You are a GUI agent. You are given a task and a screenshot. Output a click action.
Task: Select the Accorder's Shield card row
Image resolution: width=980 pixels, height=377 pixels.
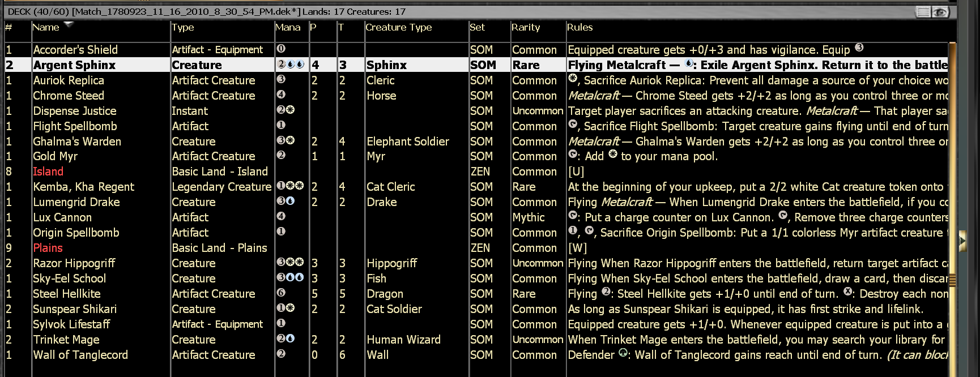476,50
